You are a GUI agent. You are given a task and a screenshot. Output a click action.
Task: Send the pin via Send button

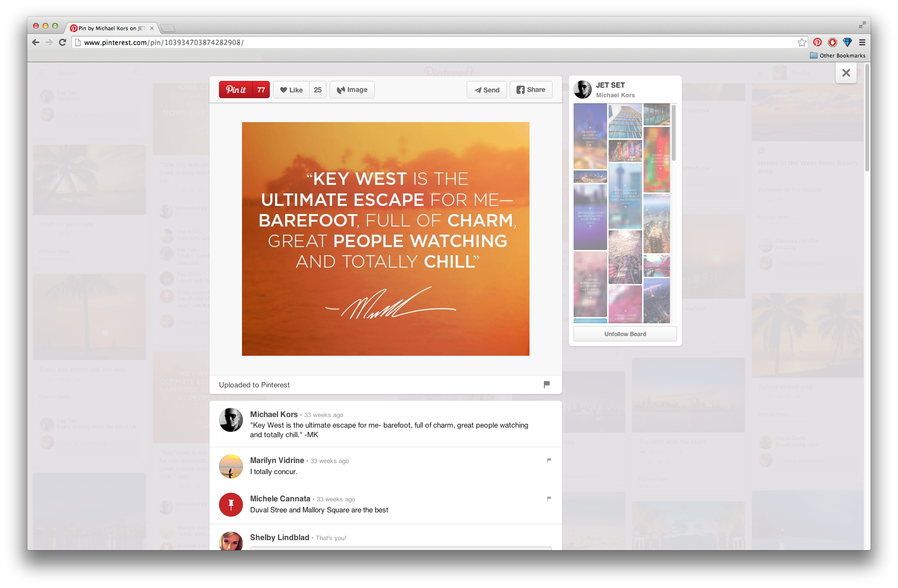click(x=487, y=90)
